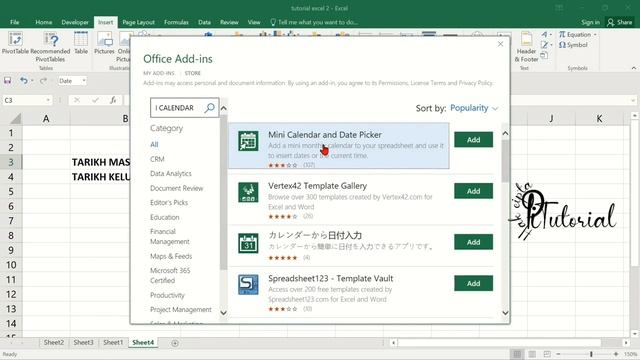640x360 pixels.
Task: Click the zoom in plus button
Action: [x=616, y=354]
